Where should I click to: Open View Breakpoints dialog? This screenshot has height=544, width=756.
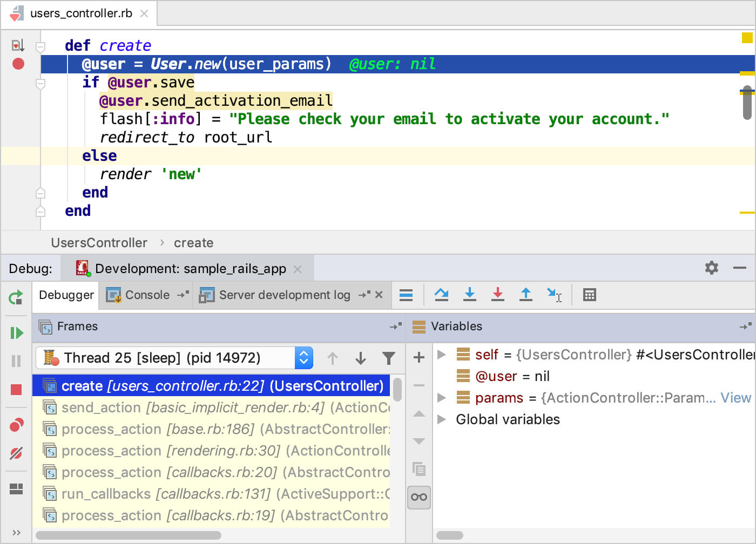[x=16, y=425]
